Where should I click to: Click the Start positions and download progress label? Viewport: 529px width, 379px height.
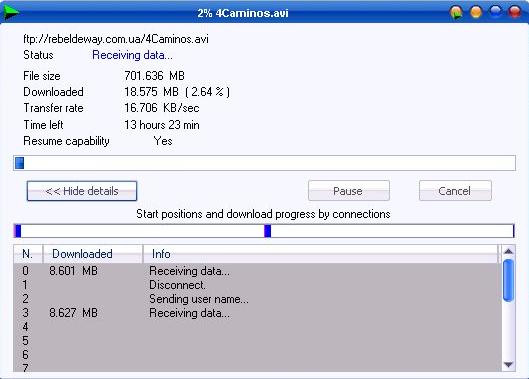[x=263, y=214]
